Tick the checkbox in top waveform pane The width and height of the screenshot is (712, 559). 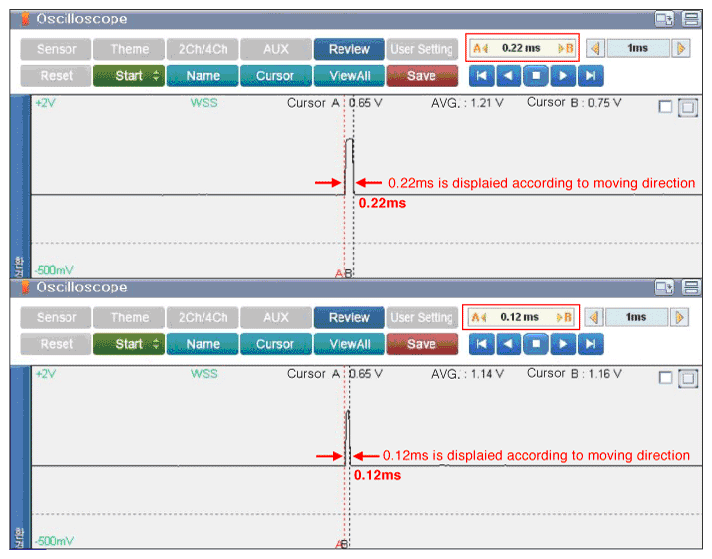coord(665,107)
